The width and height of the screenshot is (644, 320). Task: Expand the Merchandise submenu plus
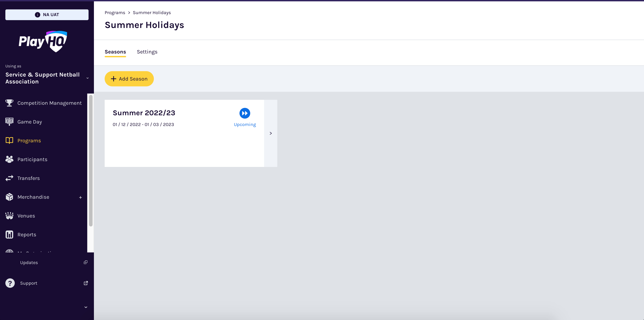(x=80, y=197)
